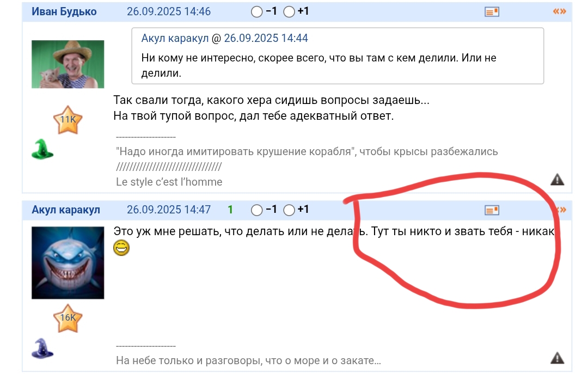
Task: Click the 26.09.2025 14:47 post timestamp
Action: point(169,210)
